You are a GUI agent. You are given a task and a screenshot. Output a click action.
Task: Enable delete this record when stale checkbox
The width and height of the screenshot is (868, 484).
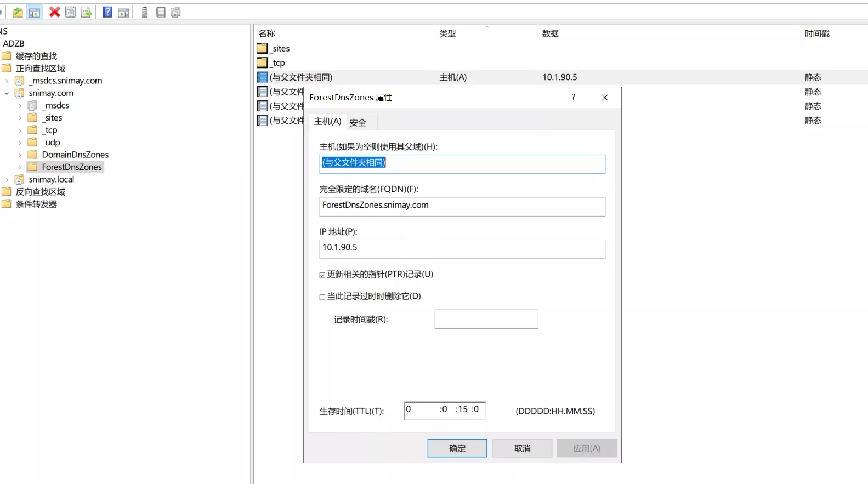[322, 297]
